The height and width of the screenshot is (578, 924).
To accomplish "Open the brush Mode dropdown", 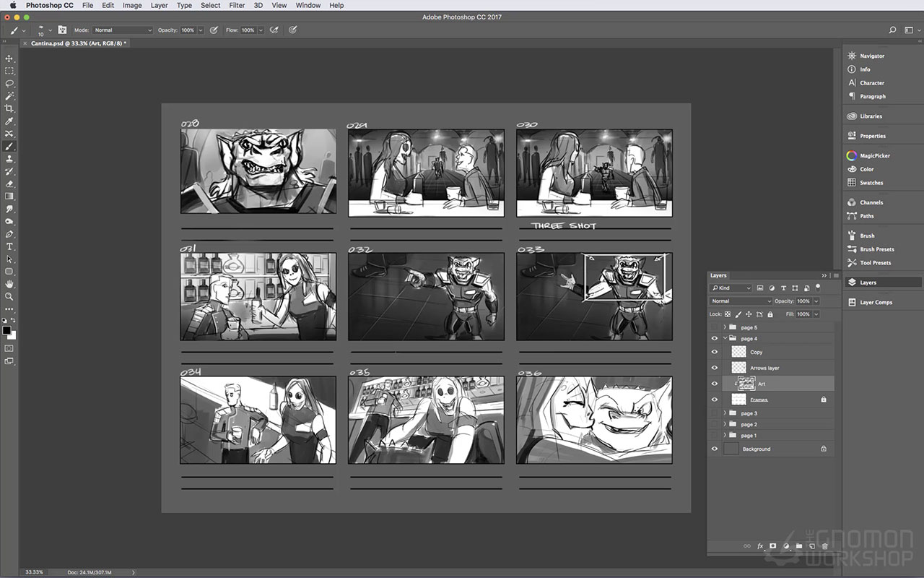I will pos(123,30).
